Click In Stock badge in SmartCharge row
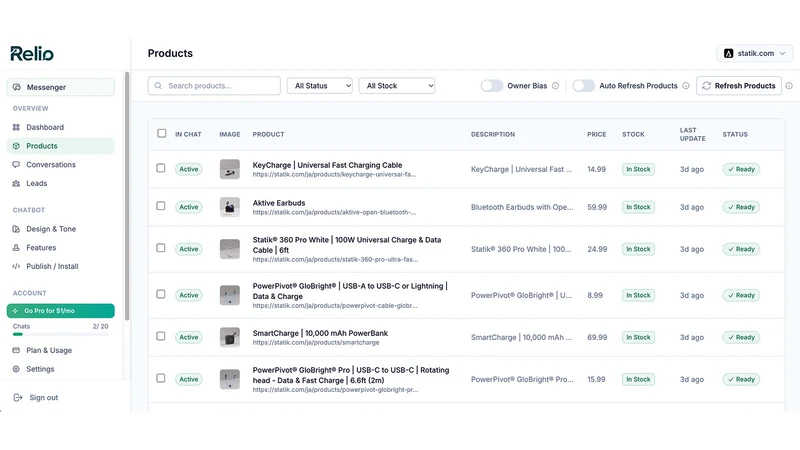 pos(638,337)
